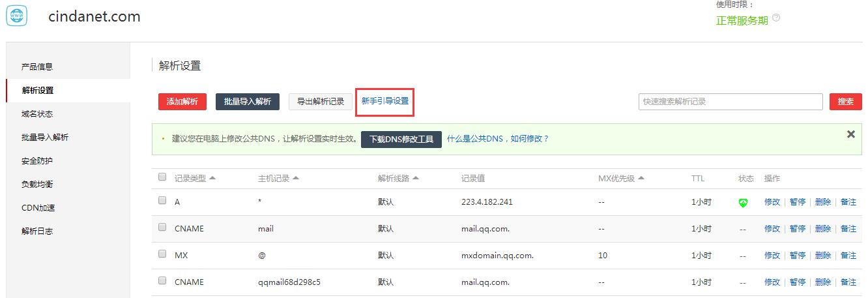The image size is (868, 298).
Task: Sort by MX优先级 column arrow
Action: point(641,179)
